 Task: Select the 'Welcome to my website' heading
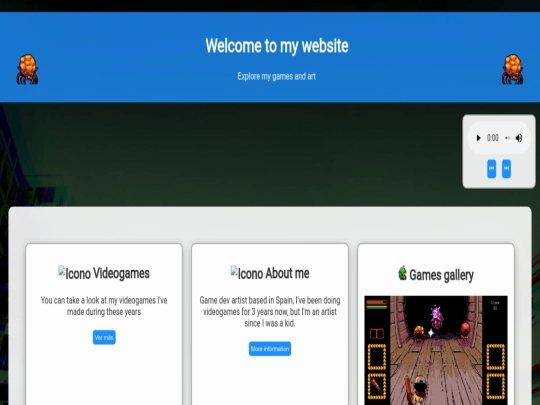tap(277, 46)
